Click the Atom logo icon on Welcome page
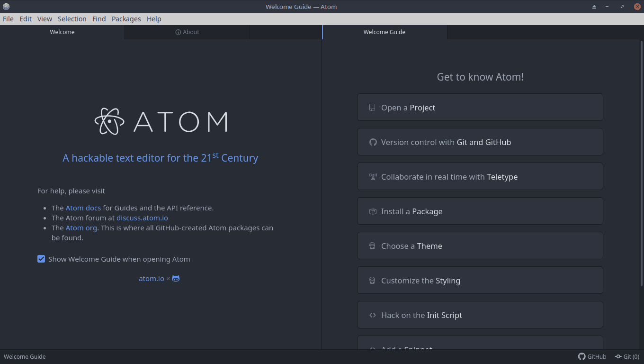The image size is (644, 364). click(109, 121)
